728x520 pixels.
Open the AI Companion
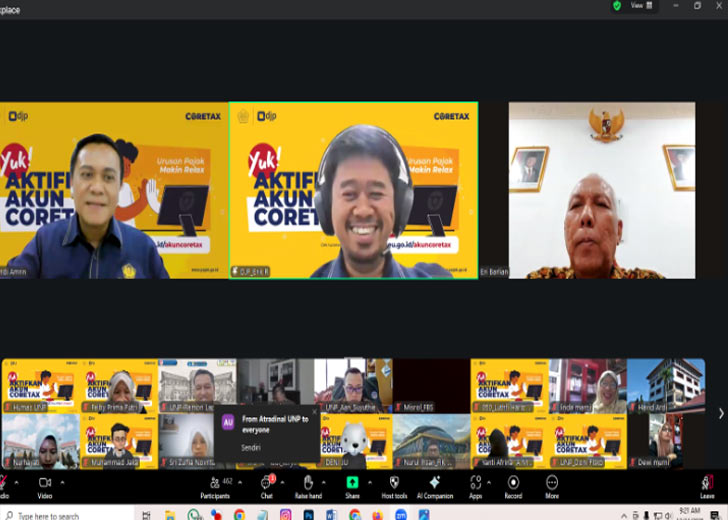point(434,485)
